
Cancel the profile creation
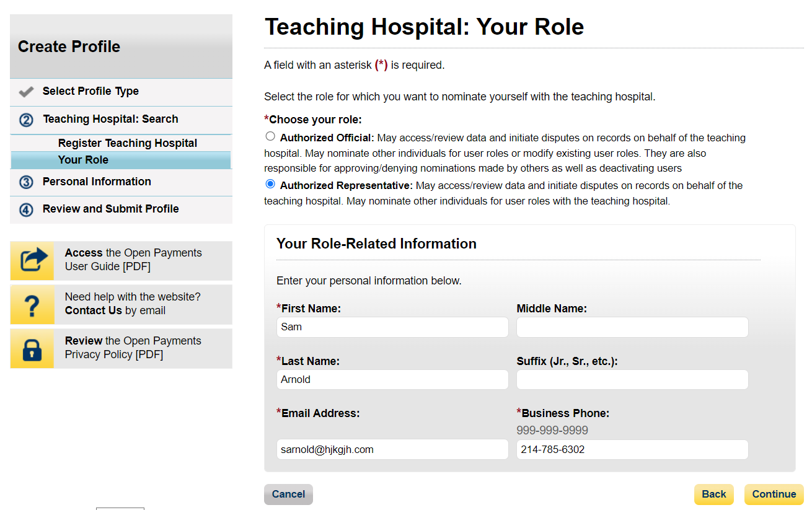(288, 494)
